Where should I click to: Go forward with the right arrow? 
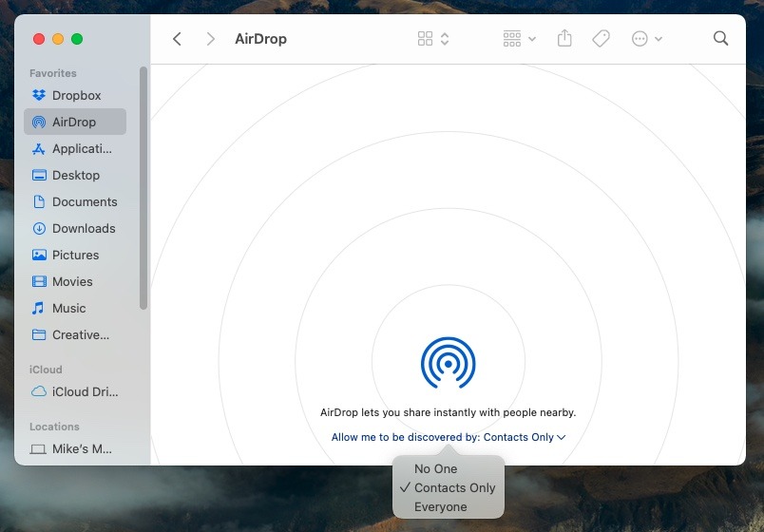coord(210,39)
